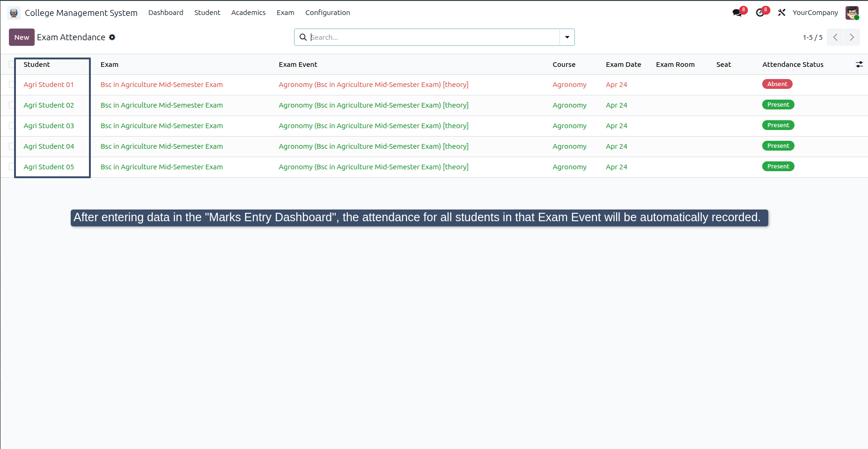Sort by the Exam Event column header
The width and height of the screenshot is (868, 449).
(298, 65)
